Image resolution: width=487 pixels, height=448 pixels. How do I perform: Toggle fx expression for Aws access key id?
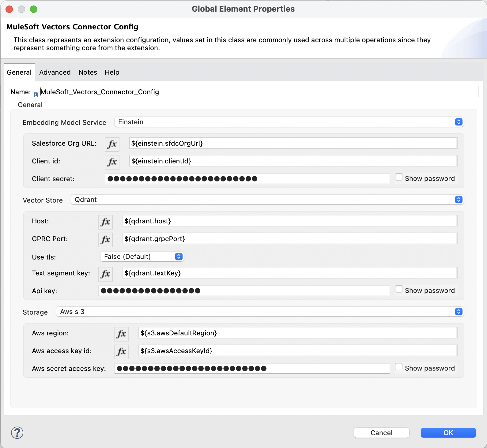click(x=121, y=351)
